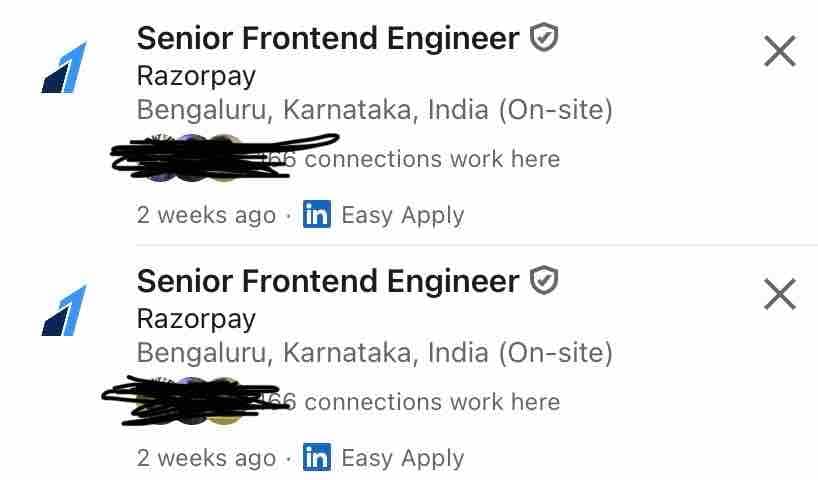Click the Bengaluru location text in the first listing
The image size is (818, 480).
(x=374, y=109)
